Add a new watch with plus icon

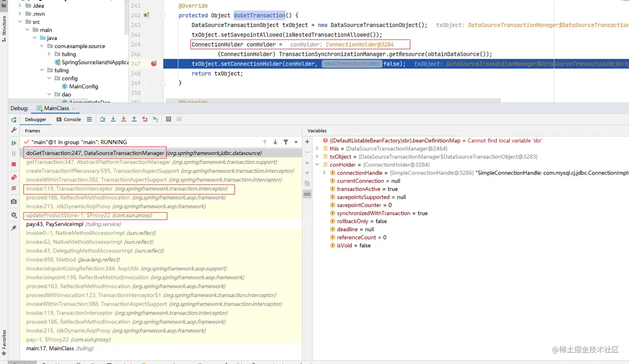[307, 142]
